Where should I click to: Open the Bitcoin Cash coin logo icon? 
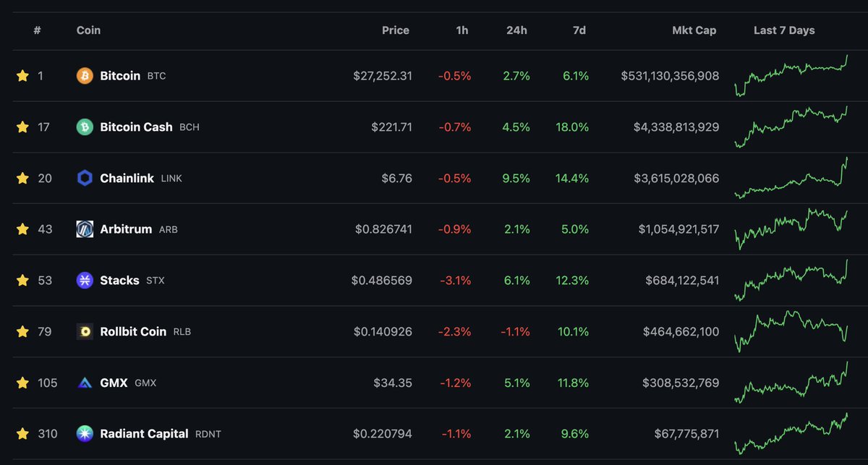85,127
